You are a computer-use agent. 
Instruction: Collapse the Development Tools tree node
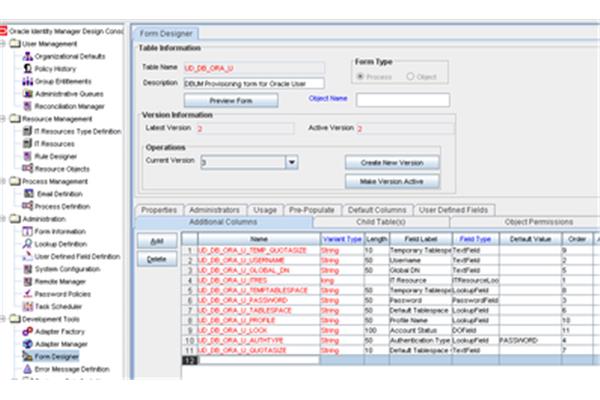click(3, 319)
